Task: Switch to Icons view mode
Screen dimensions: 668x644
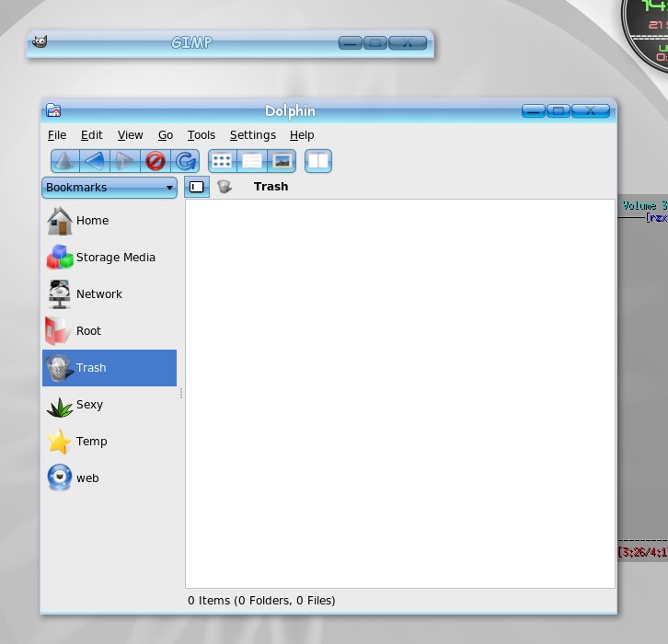Action: coord(222,161)
